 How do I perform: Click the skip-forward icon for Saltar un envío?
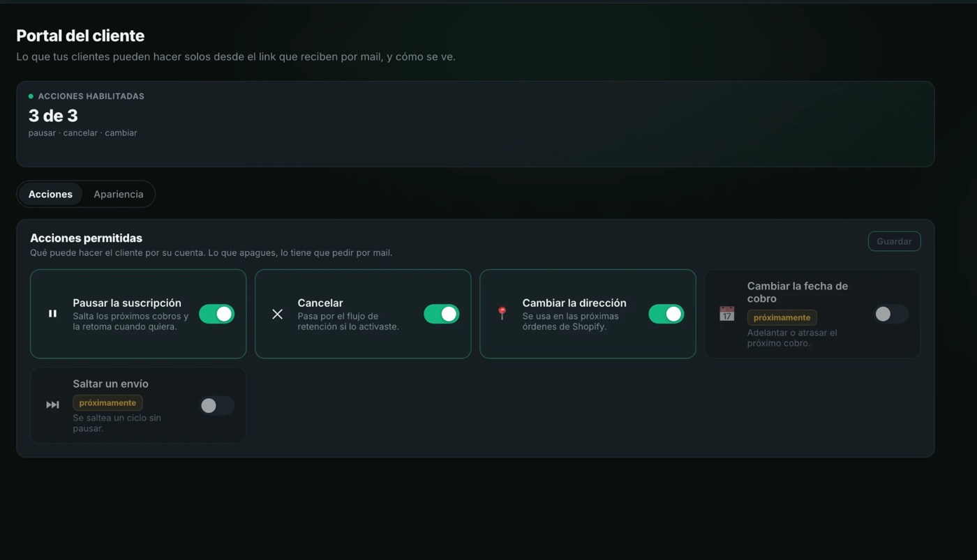point(52,404)
